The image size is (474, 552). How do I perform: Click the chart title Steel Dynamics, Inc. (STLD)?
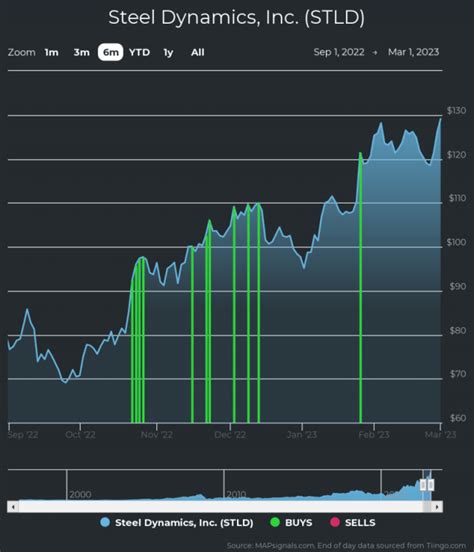click(237, 18)
